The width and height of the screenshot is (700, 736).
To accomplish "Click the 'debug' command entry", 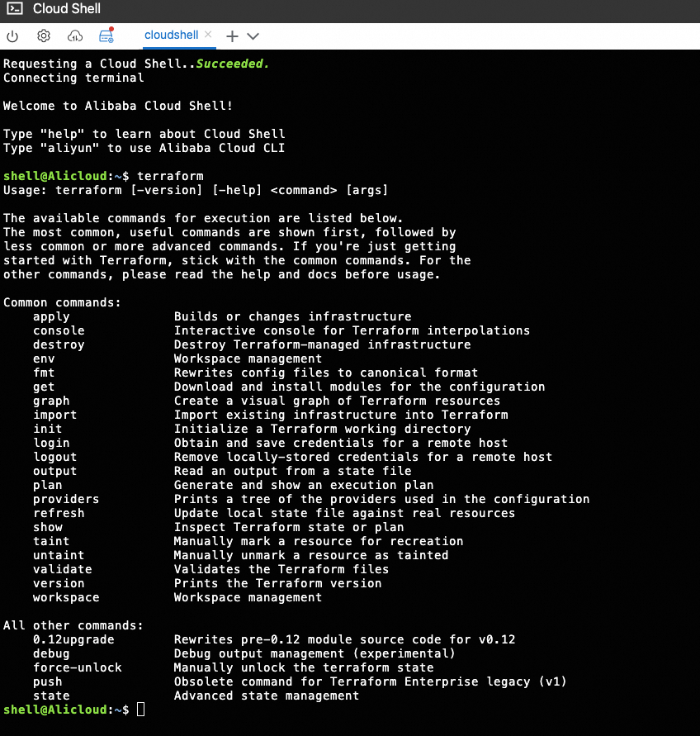I will (51, 654).
